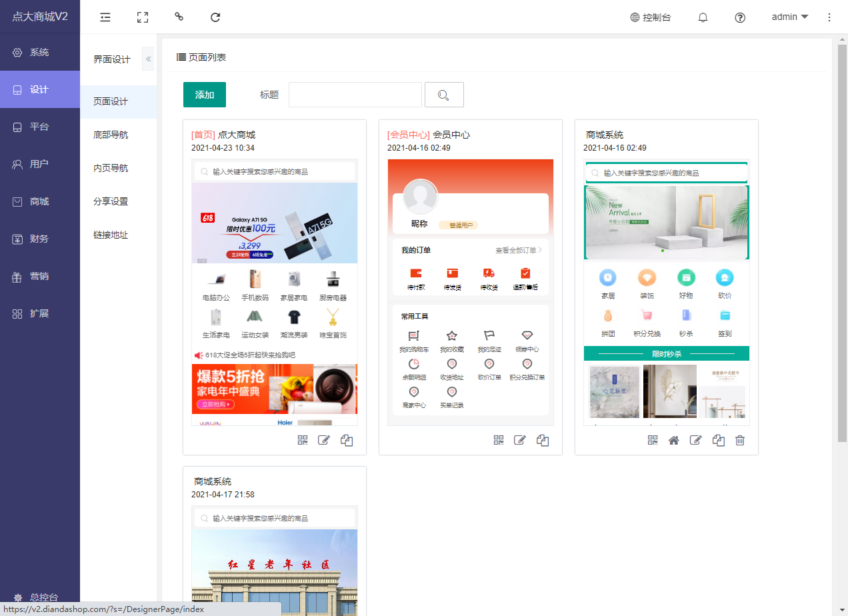The height and width of the screenshot is (616, 848).
Task: Edit the 点大商城 home page
Action: 324,440
